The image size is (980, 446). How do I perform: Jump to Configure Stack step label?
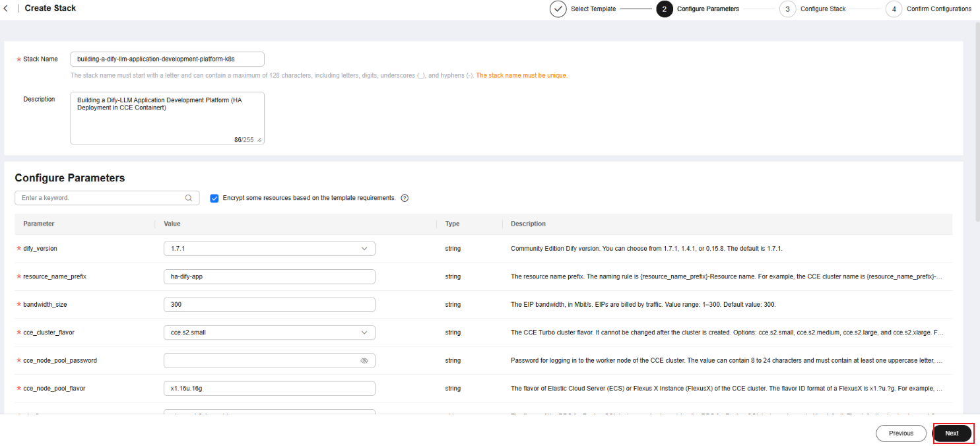click(x=823, y=9)
